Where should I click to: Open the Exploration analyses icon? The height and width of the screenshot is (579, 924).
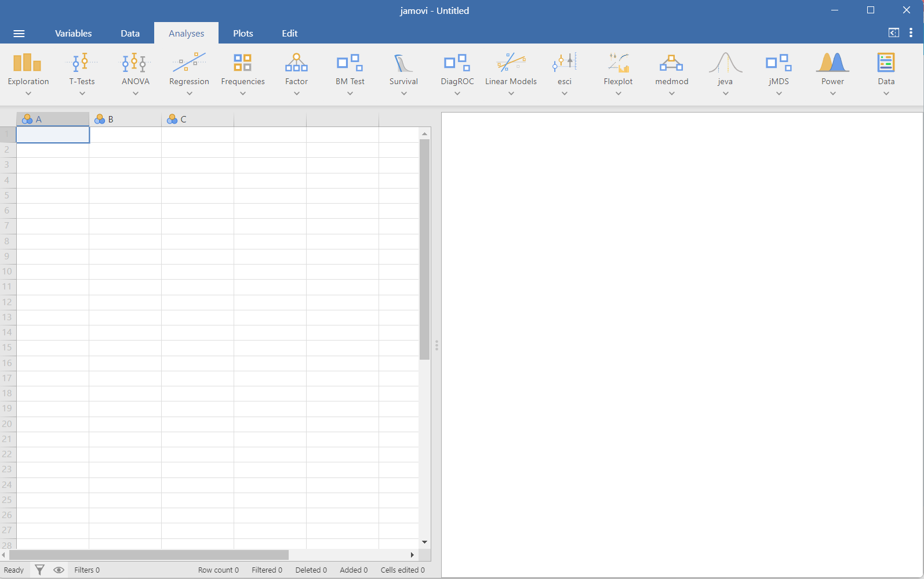coord(28,63)
